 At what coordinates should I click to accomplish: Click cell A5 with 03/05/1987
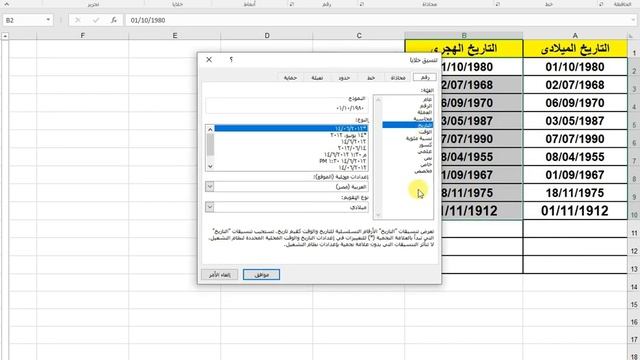(575, 121)
